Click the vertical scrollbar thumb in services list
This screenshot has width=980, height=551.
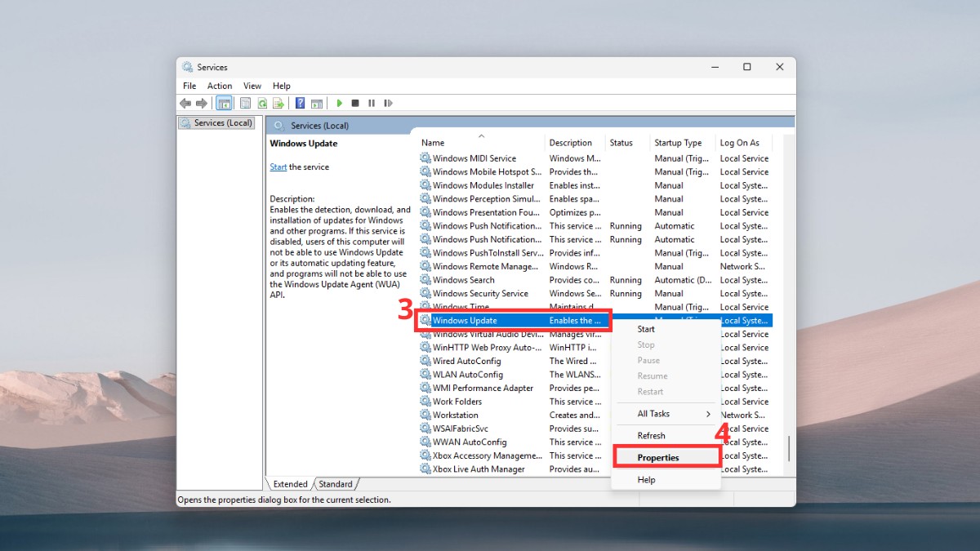789,449
